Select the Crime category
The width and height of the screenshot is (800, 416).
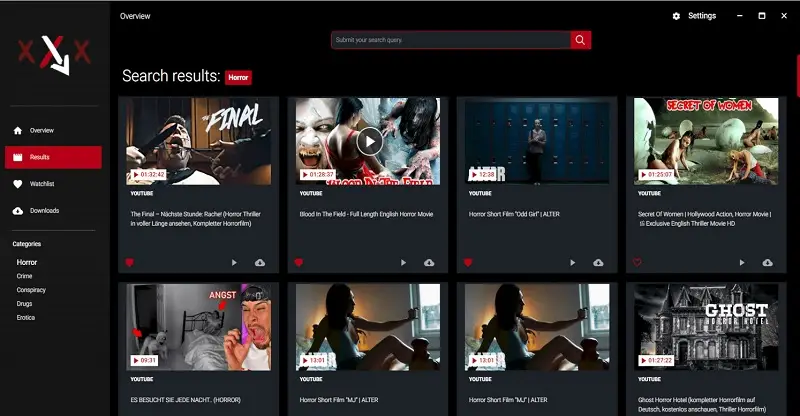(x=24, y=276)
